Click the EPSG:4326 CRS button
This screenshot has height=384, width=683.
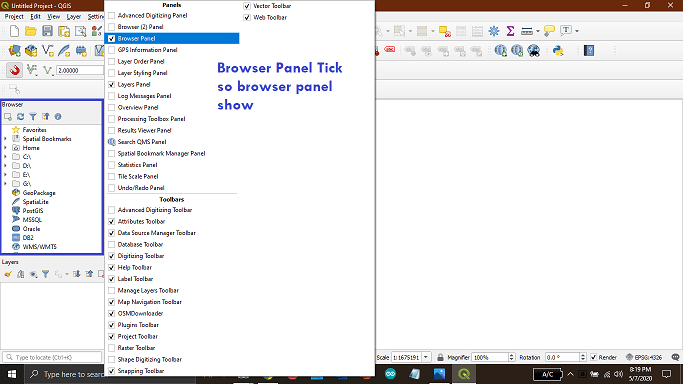pos(643,357)
